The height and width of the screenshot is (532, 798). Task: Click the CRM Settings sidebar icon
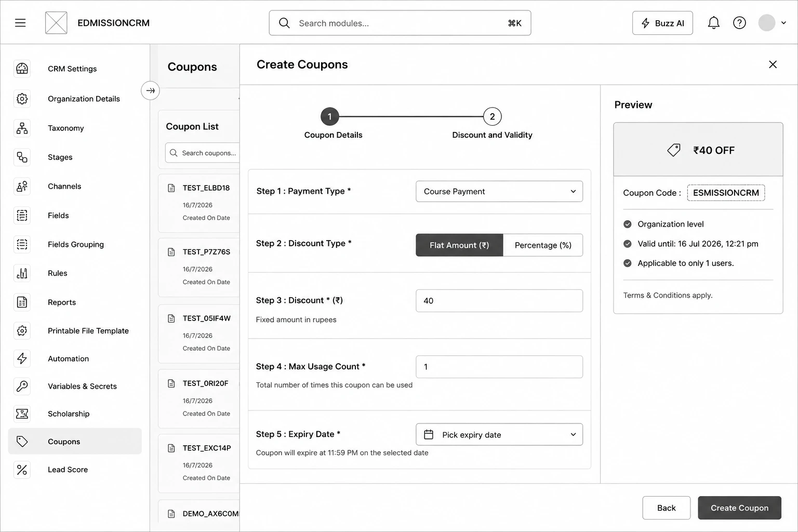[22, 69]
